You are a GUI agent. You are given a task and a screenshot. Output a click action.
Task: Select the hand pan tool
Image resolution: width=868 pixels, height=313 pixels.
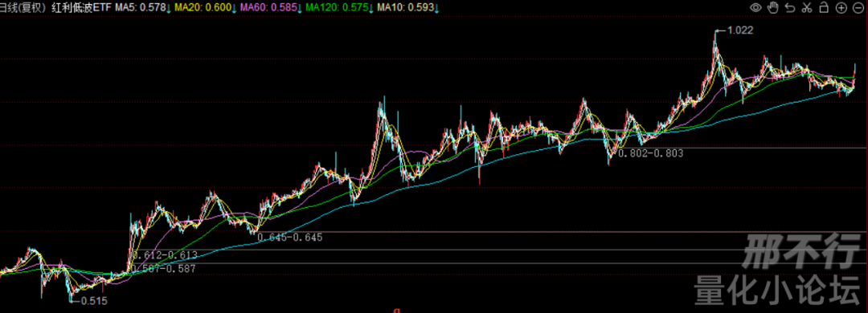coord(773,8)
